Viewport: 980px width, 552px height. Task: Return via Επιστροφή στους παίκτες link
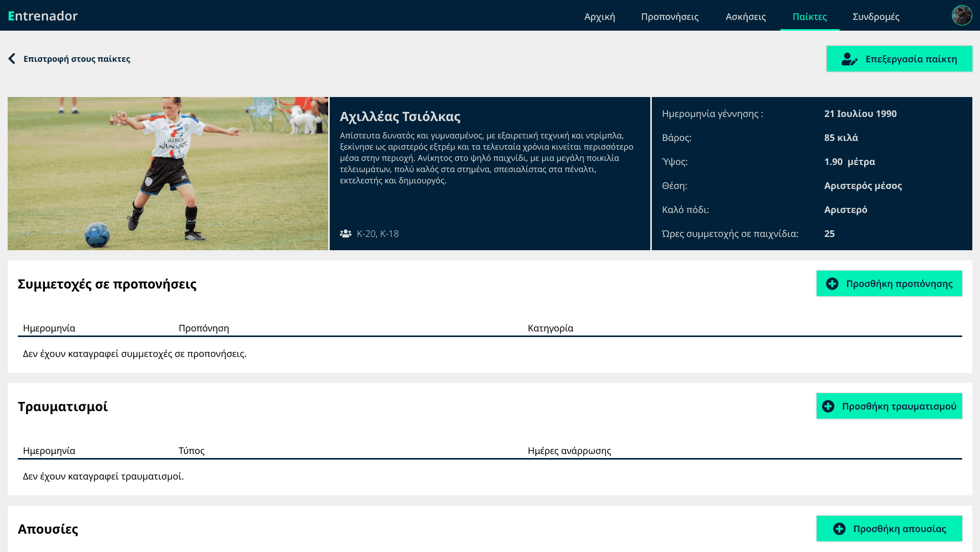click(x=77, y=59)
